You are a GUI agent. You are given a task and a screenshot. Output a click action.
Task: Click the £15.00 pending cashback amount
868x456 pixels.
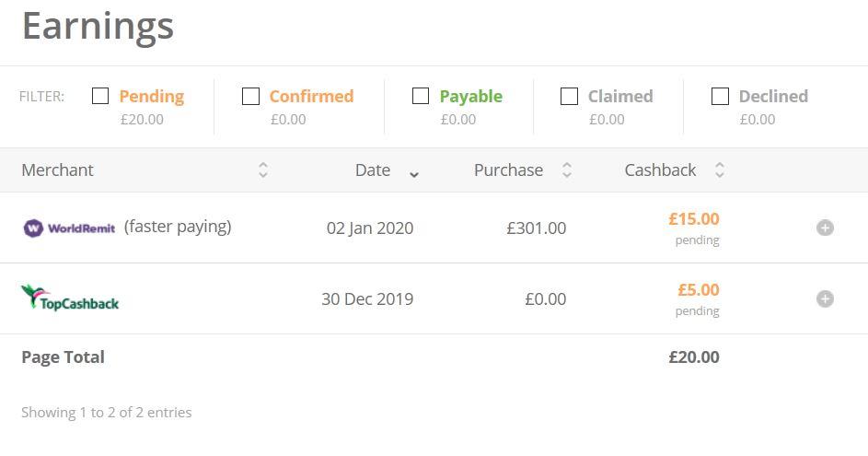pos(693,219)
